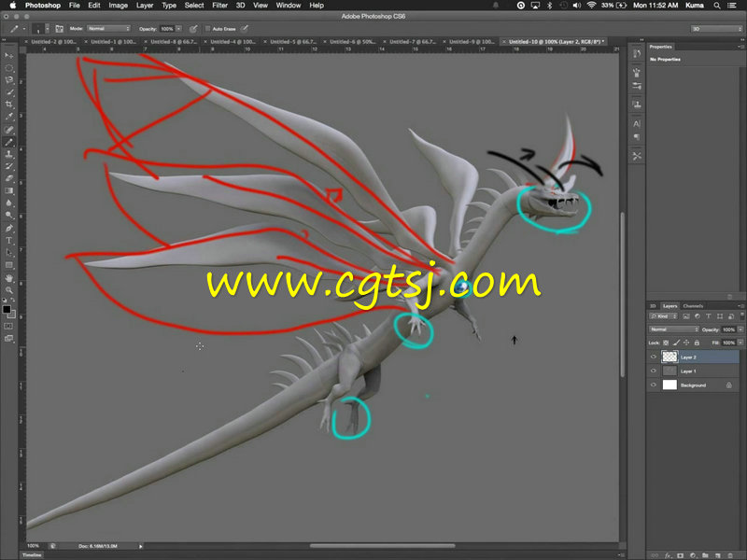The image size is (747, 560).
Task: Select the Blur tool
Action: point(8,203)
